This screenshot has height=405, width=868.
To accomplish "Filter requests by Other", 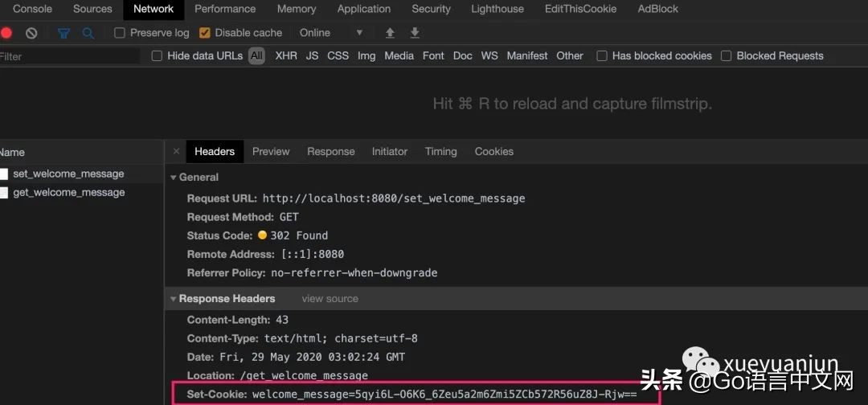I will [570, 56].
